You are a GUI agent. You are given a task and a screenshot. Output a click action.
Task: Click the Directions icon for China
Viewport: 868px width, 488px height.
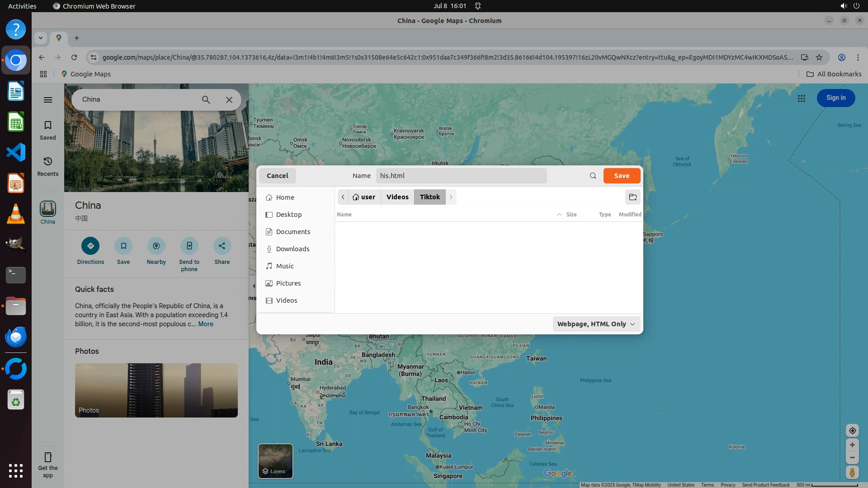click(x=90, y=246)
